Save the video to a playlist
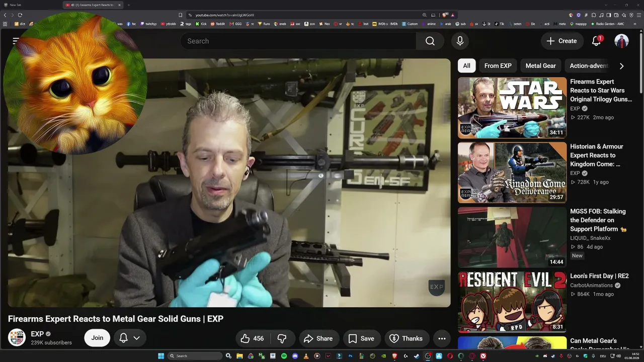Viewport: 644px width, 362px height. click(x=362, y=338)
